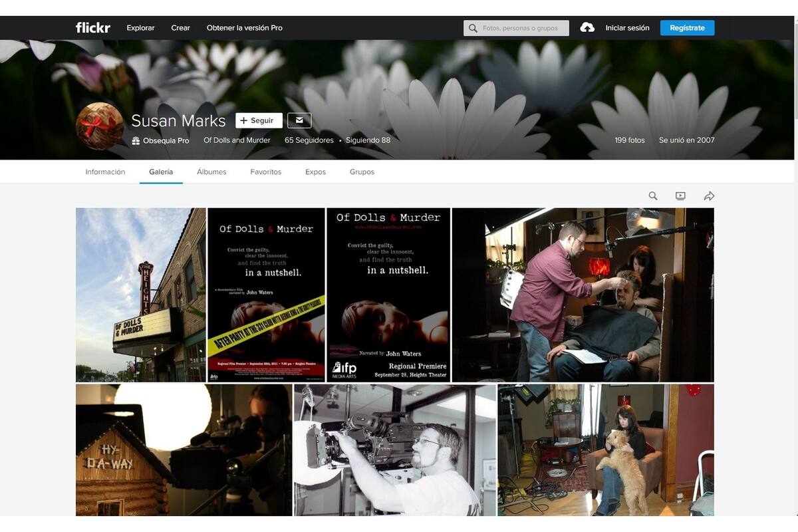Open the Crear menu
The height and width of the screenshot is (532, 798).
click(180, 28)
